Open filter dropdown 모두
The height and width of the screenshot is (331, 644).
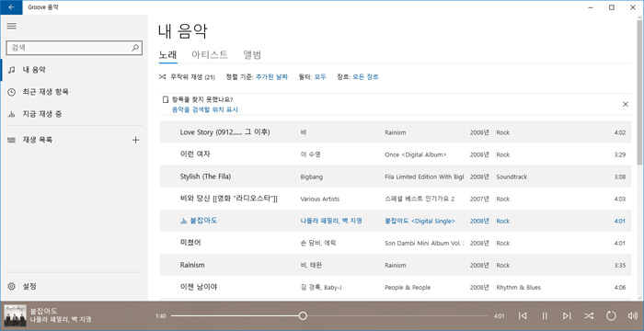(x=320, y=77)
